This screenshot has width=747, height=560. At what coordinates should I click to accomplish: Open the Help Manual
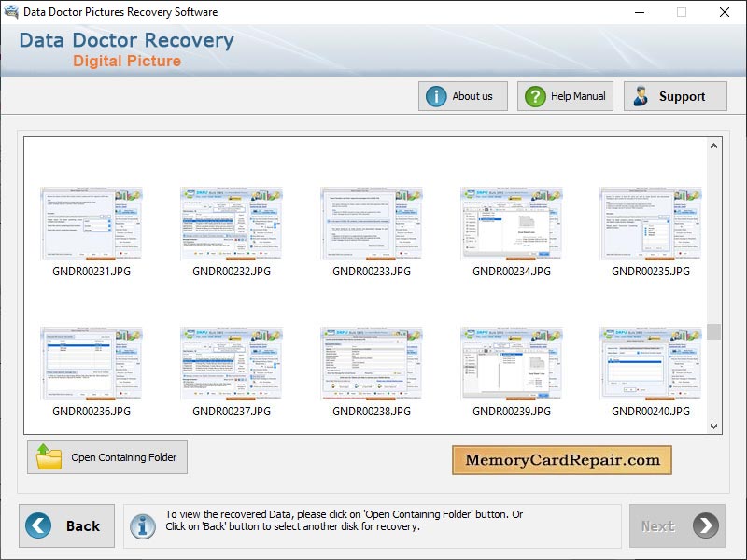[564, 95]
